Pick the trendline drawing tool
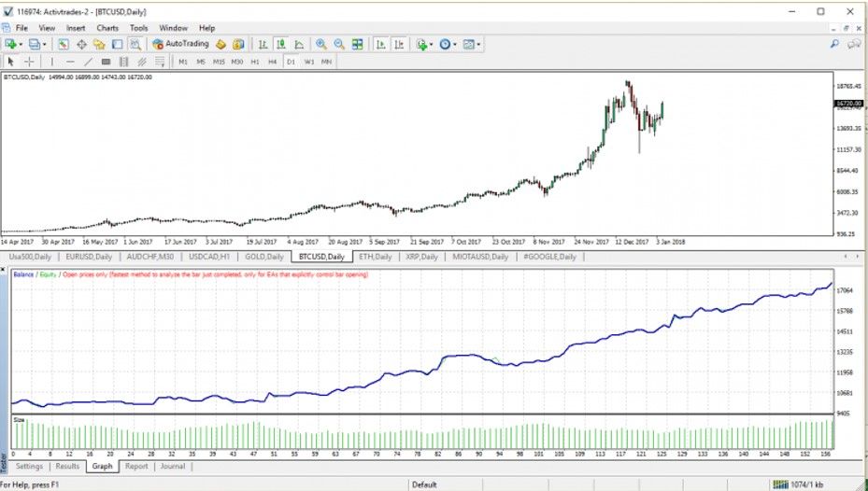 tap(88, 62)
